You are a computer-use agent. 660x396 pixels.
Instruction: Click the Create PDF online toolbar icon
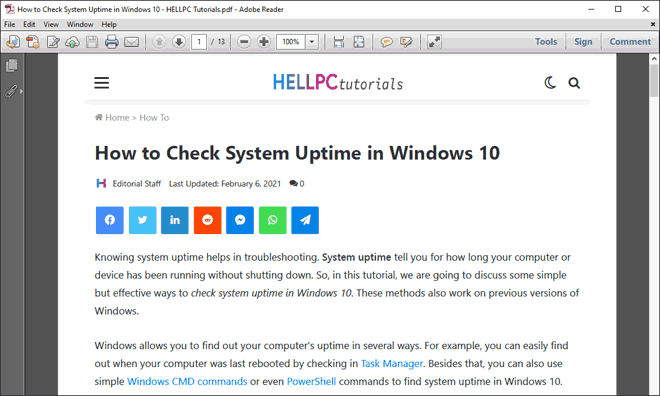[x=13, y=42]
